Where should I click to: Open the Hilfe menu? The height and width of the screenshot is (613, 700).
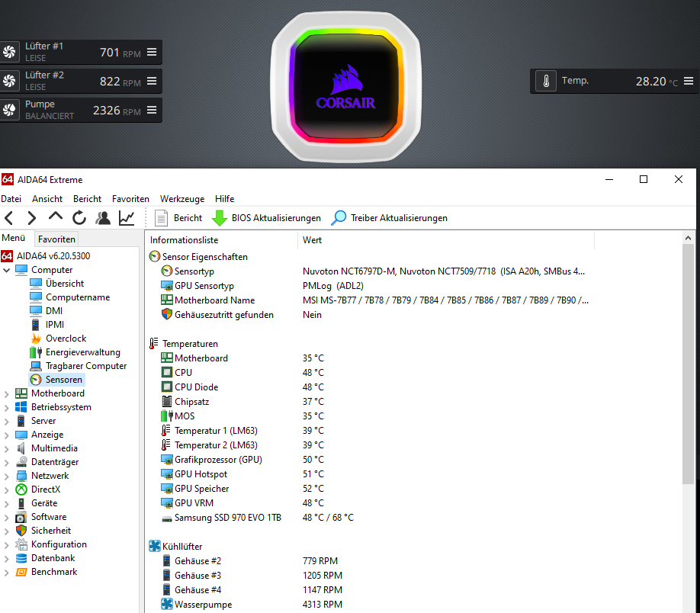[224, 199]
